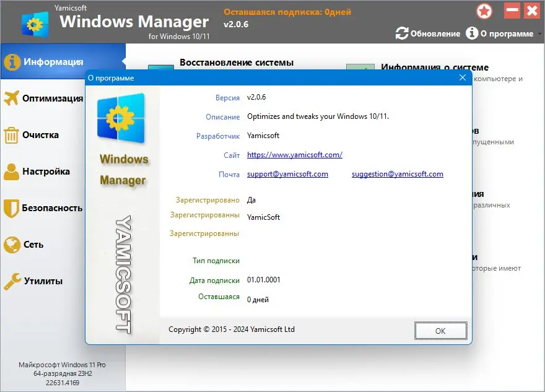Open the Безопасность sidebar tab
This screenshot has height=392, width=545.
click(x=43, y=208)
